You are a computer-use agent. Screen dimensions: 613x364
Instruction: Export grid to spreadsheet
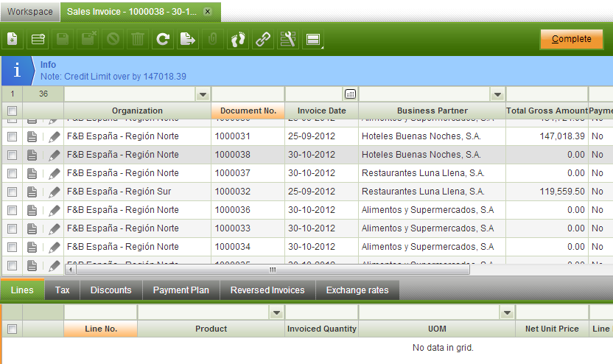click(188, 39)
